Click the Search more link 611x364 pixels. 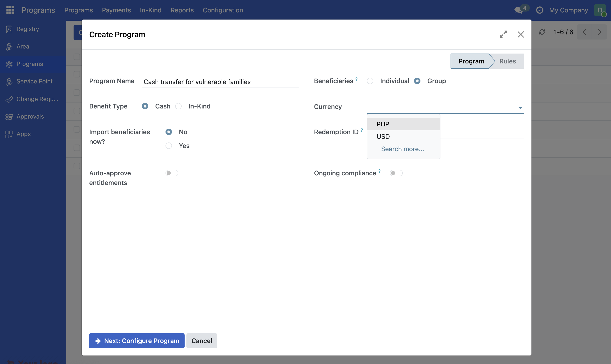402,149
